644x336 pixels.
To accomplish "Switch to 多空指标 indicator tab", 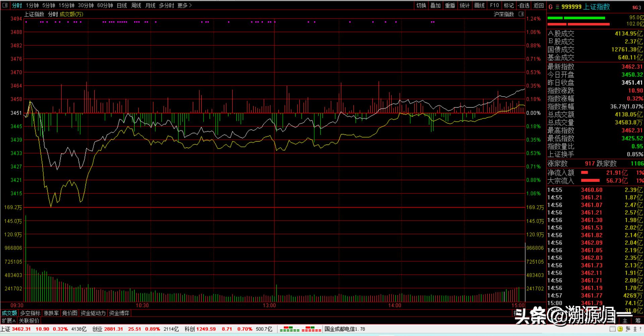I will [x=30, y=313].
